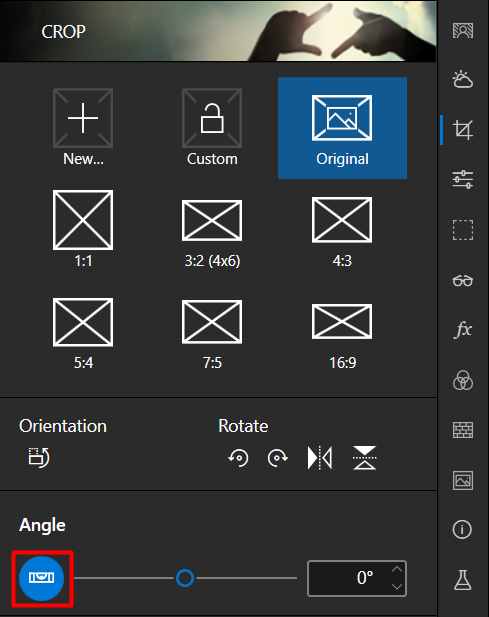The image size is (489, 617).
Task: Decrease angle with down arrow
Action: point(397,586)
